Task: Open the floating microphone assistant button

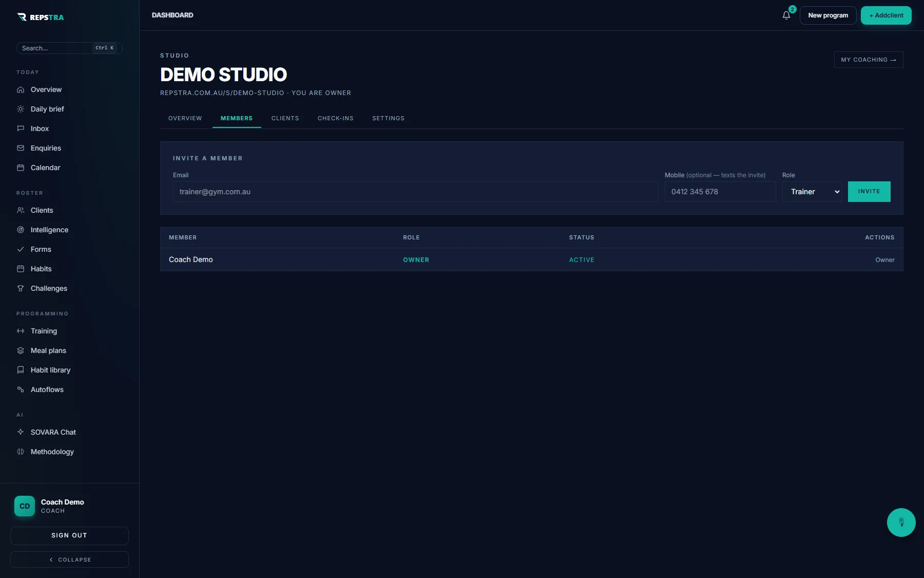Action: click(x=901, y=523)
